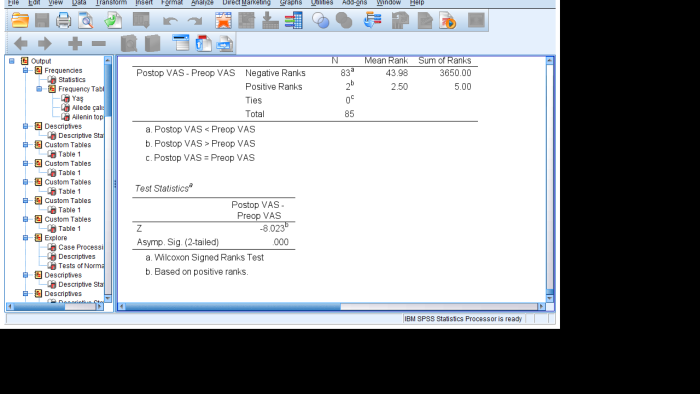Click the Undo arrow icon
This screenshot has height=394, width=700.
(x=170, y=21)
